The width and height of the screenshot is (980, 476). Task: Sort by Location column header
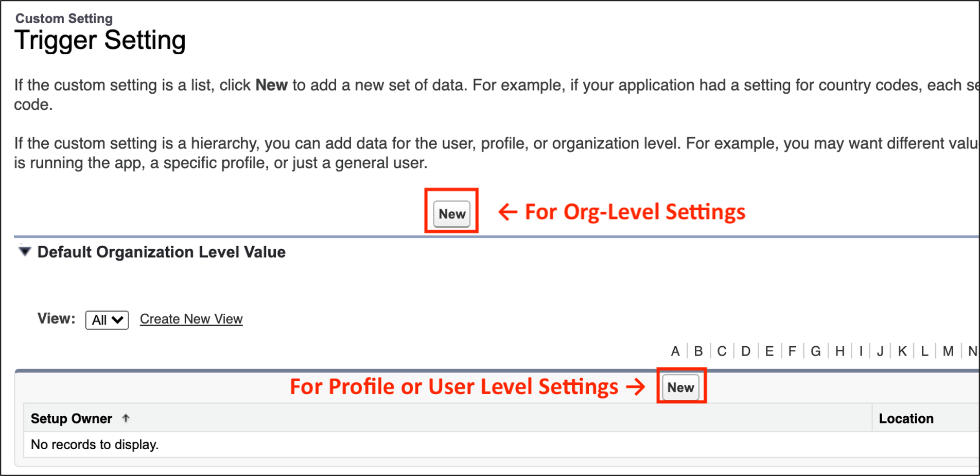tap(906, 418)
